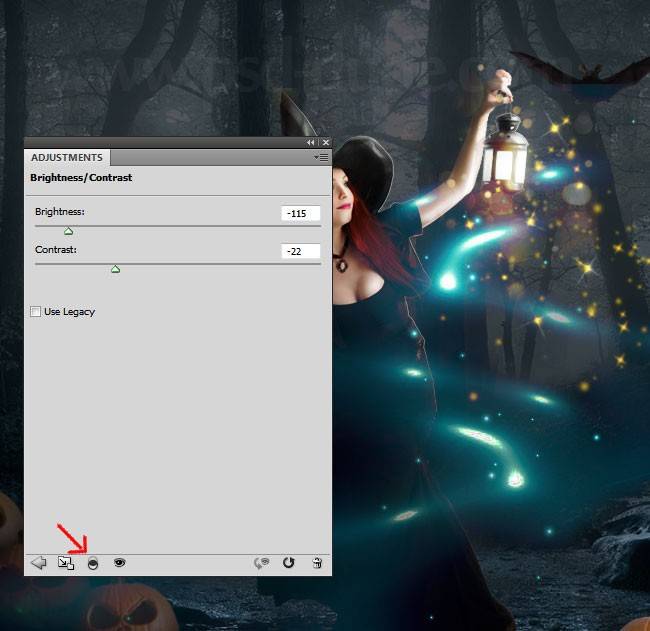
Task: Click the Brightness label
Action: (60, 212)
